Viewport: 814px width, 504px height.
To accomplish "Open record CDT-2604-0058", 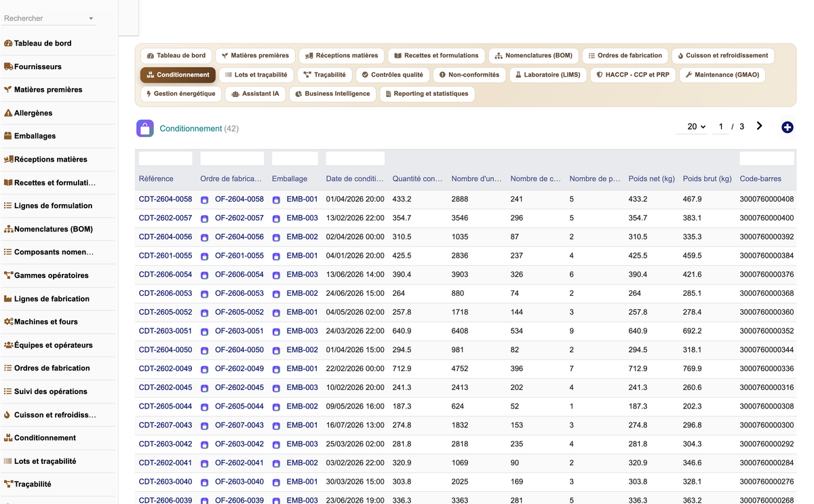I will click(166, 199).
